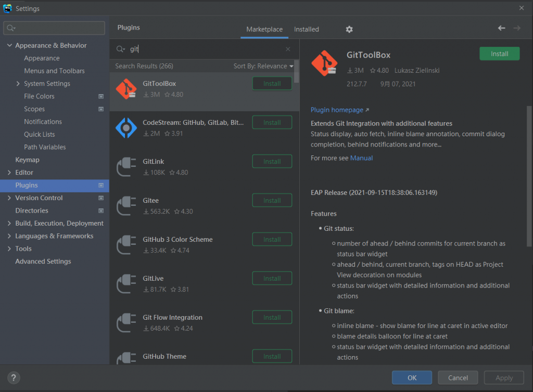Install GitToolBox from the results list
533x392 pixels.
272,84
